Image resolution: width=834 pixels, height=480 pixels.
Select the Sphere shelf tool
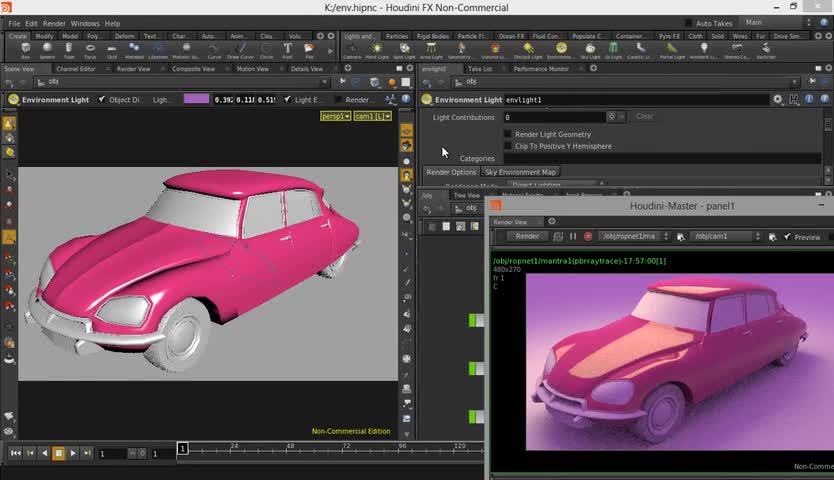click(x=47, y=49)
